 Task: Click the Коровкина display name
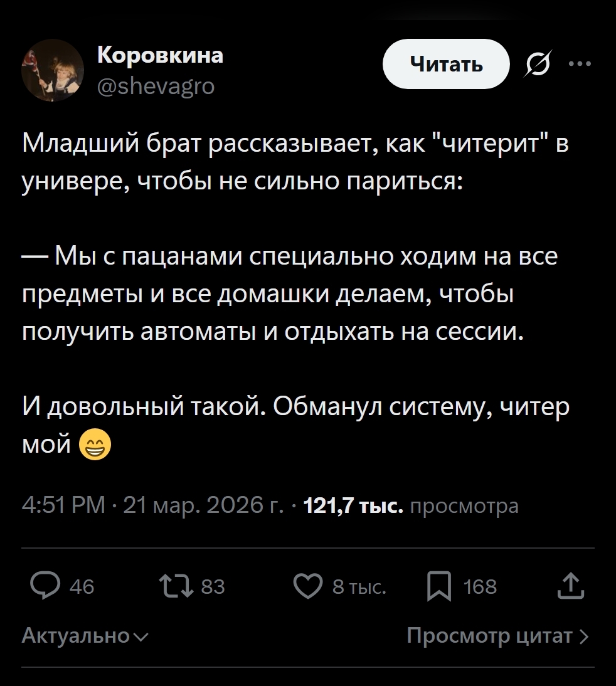pos(161,55)
